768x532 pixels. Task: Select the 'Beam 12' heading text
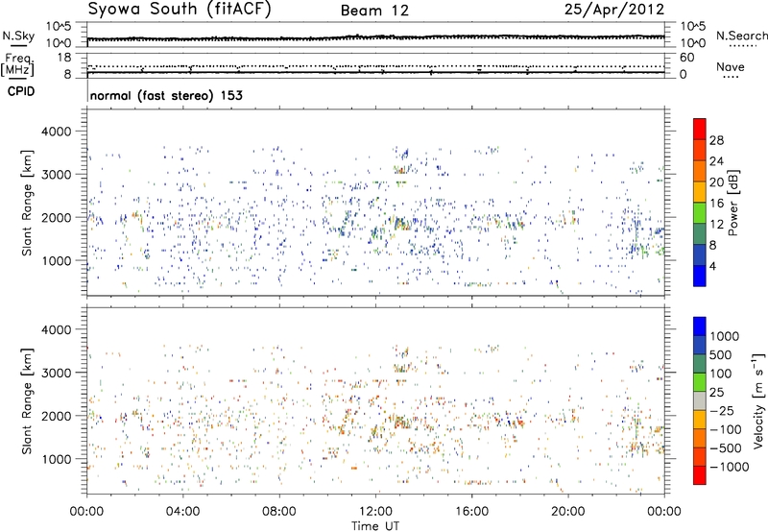pyautogui.click(x=374, y=11)
